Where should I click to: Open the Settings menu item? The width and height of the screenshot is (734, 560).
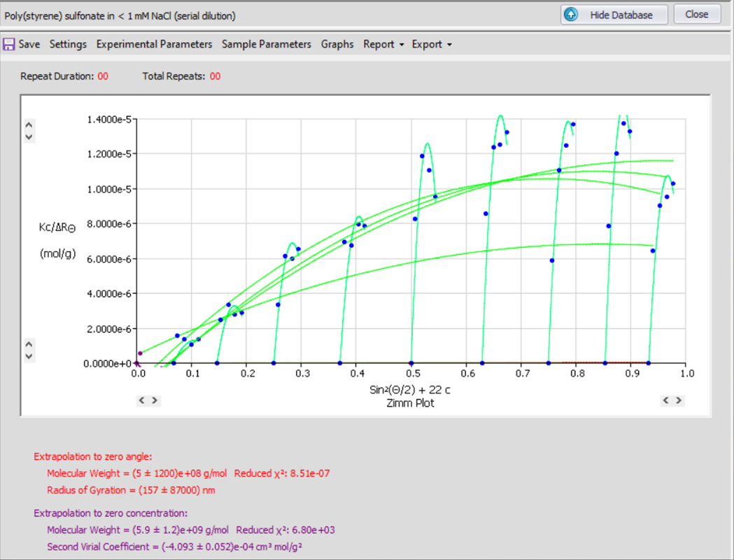pos(68,45)
